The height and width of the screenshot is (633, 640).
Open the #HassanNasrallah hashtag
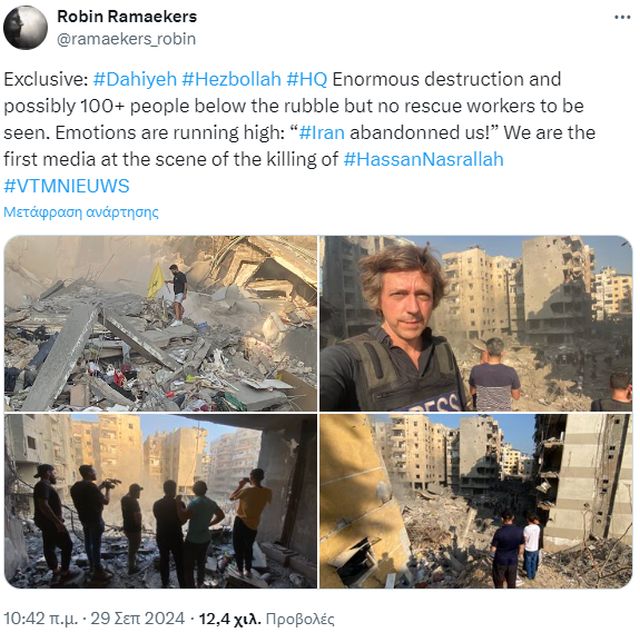(423, 159)
